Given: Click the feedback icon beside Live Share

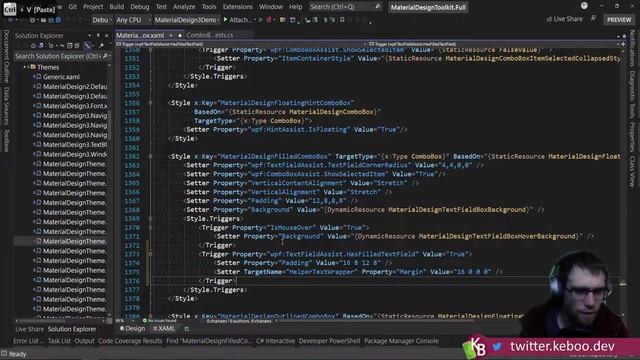Looking at the screenshot, I should point(593,18).
